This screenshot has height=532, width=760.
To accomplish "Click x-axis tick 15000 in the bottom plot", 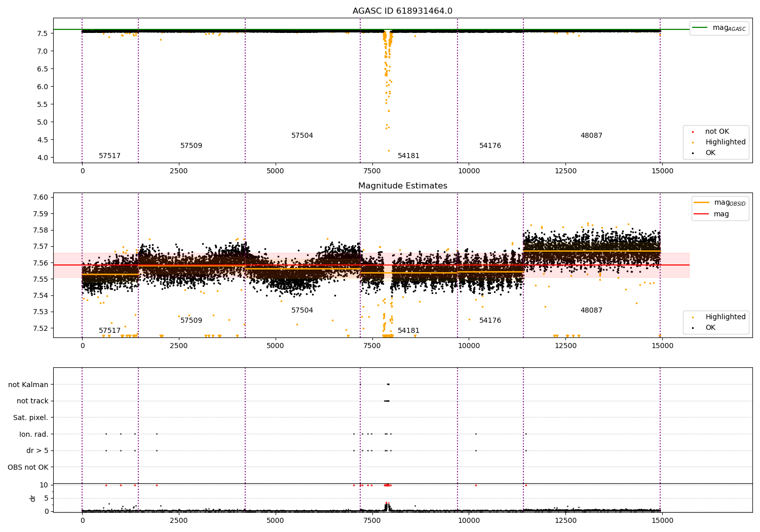I will (x=662, y=521).
